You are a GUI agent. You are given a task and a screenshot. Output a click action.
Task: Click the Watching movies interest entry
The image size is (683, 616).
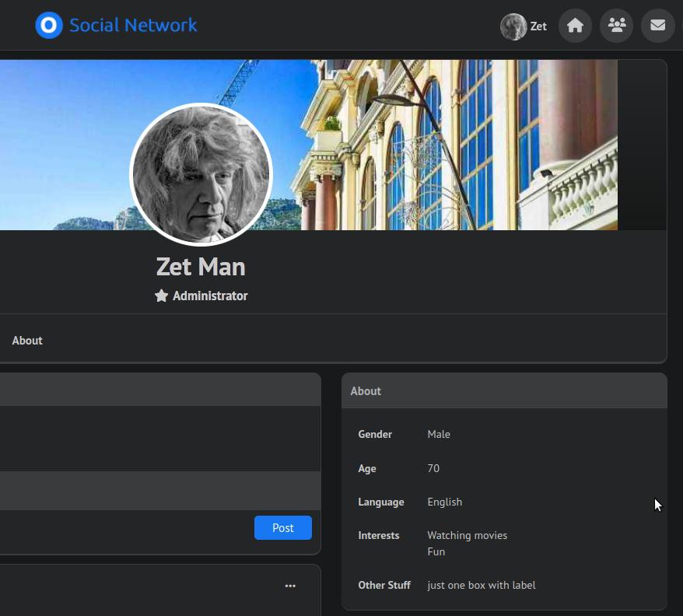pyautogui.click(x=467, y=535)
